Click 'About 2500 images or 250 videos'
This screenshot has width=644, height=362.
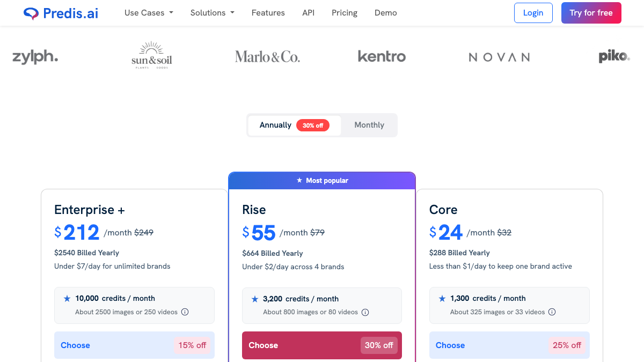point(126,312)
